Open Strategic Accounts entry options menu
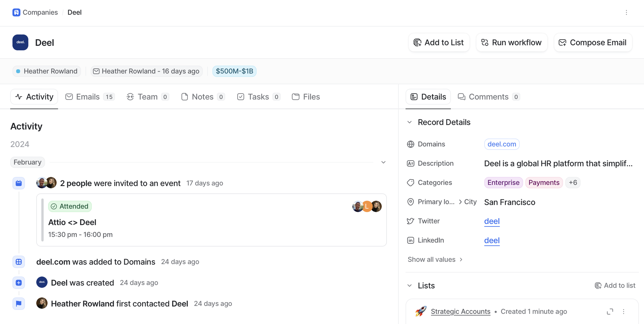The height and width of the screenshot is (324, 644). pyautogui.click(x=624, y=311)
